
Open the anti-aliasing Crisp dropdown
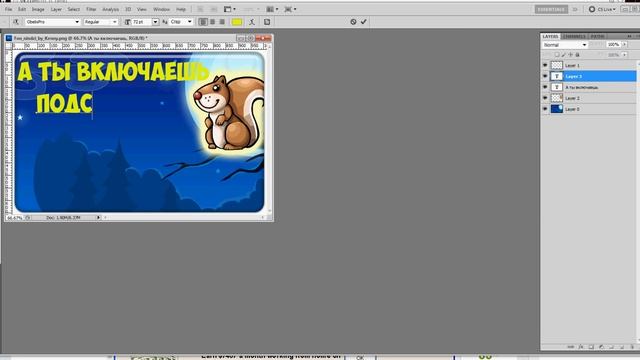pos(181,22)
